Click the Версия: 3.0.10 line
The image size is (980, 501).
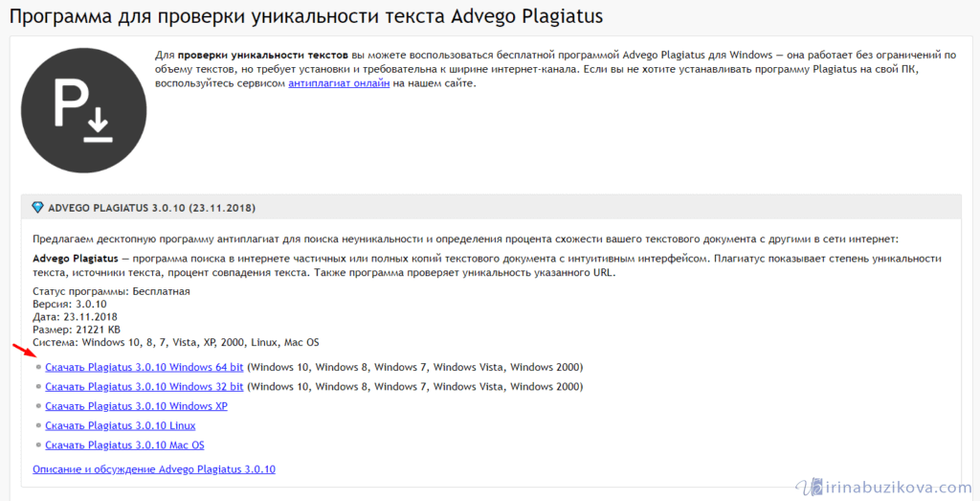[72, 304]
